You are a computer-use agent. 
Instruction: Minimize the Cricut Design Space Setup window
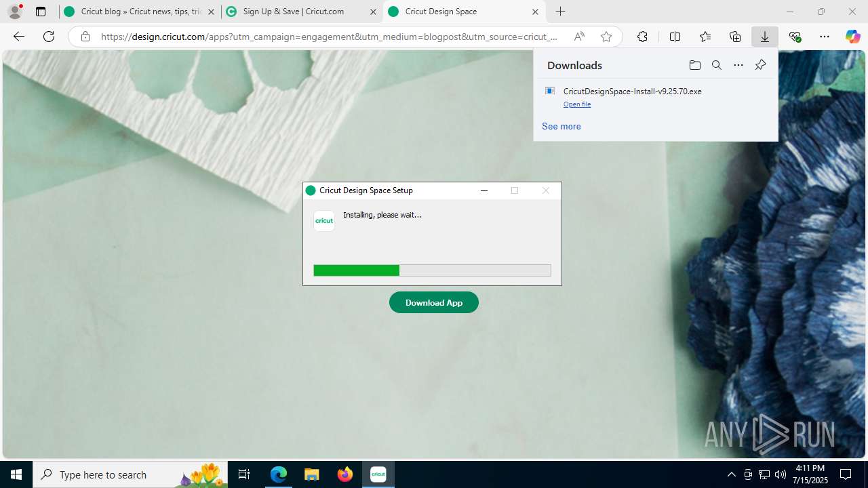point(484,190)
